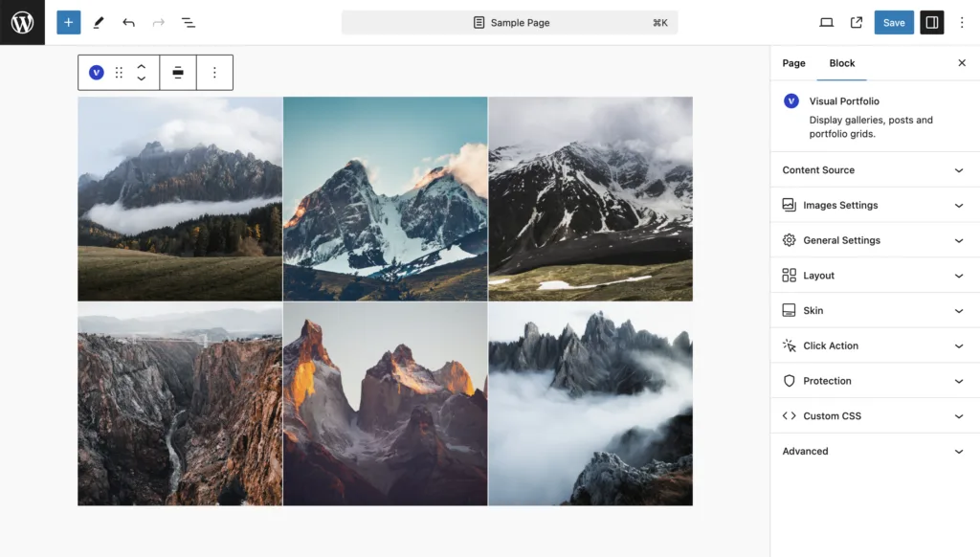The width and height of the screenshot is (980, 557).
Task: Move the block down
Action: 142,78
